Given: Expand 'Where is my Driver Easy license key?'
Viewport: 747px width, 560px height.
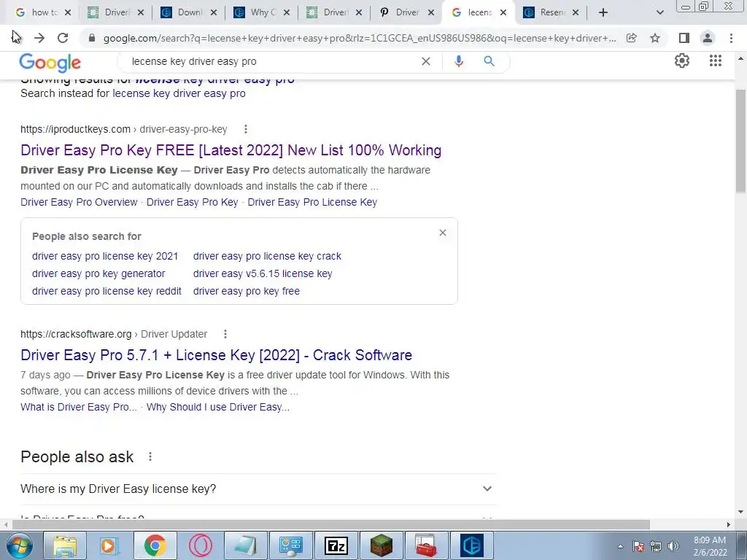Looking at the screenshot, I should (x=258, y=489).
